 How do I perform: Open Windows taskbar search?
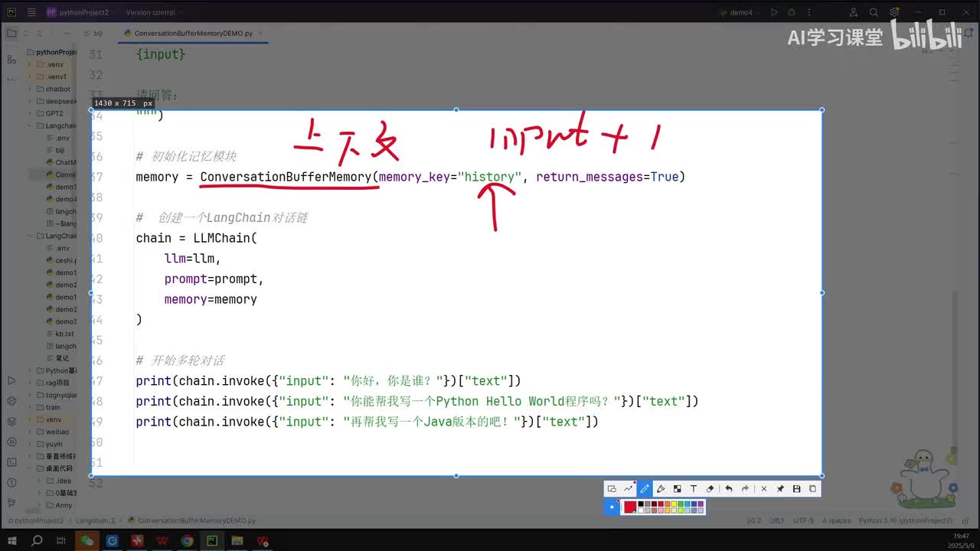point(37,540)
